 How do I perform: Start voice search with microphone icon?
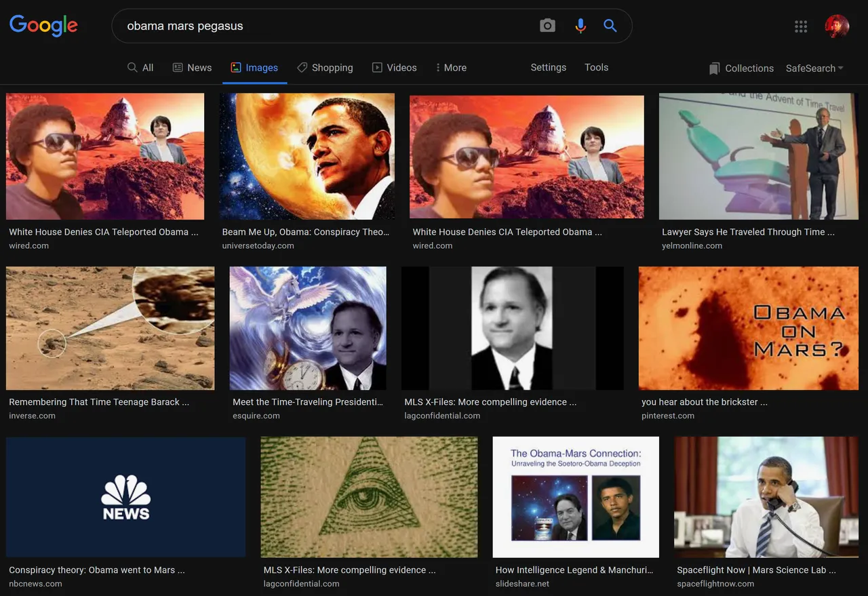click(x=580, y=26)
